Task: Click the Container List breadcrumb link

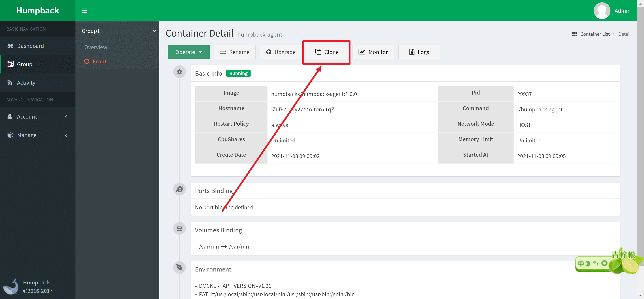Action: tap(595, 34)
